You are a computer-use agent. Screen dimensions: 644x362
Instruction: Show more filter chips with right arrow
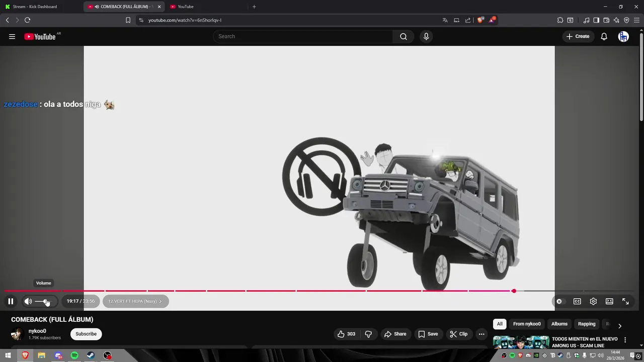pos(619,325)
